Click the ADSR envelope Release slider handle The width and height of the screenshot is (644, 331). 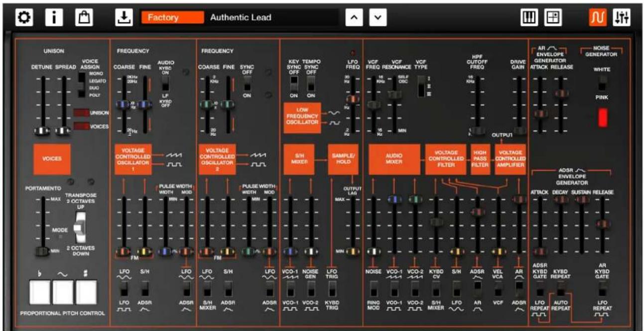pyautogui.click(x=603, y=223)
